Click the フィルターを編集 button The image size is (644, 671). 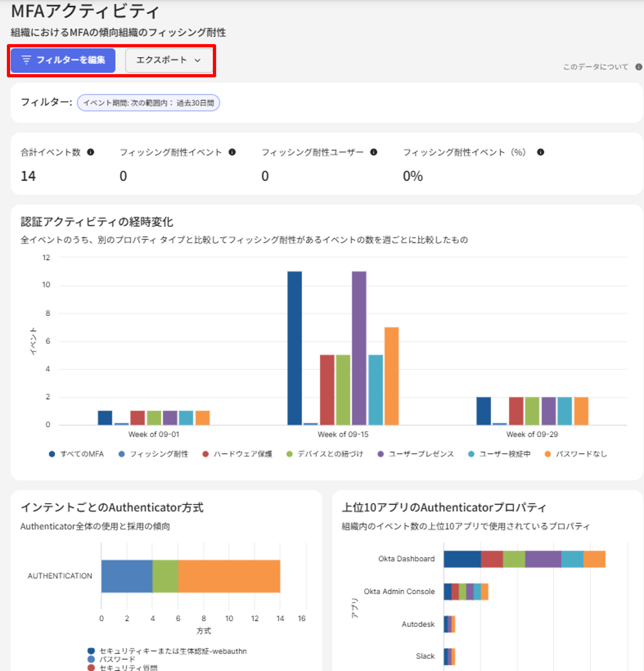[63, 60]
